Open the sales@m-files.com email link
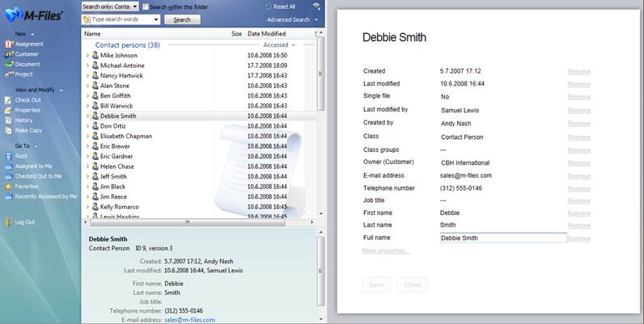Screen dimensions: 644x324 pyautogui.click(x=189, y=320)
